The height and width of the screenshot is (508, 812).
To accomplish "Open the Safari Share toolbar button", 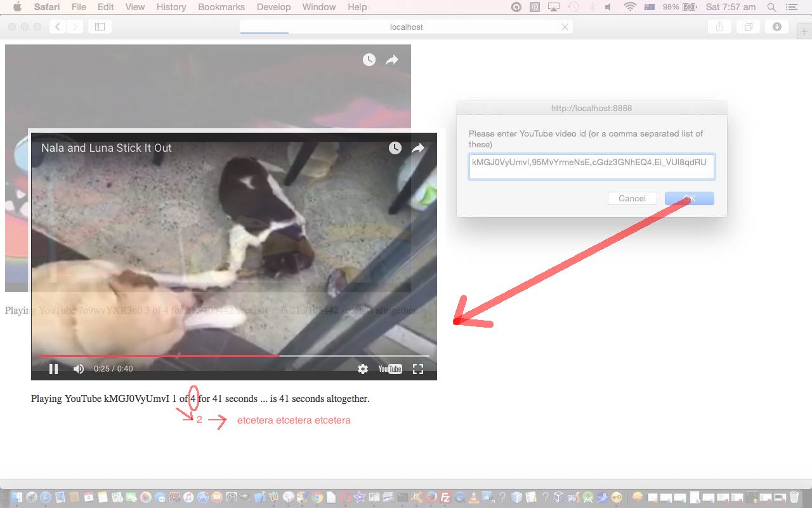I will [719, 27].
